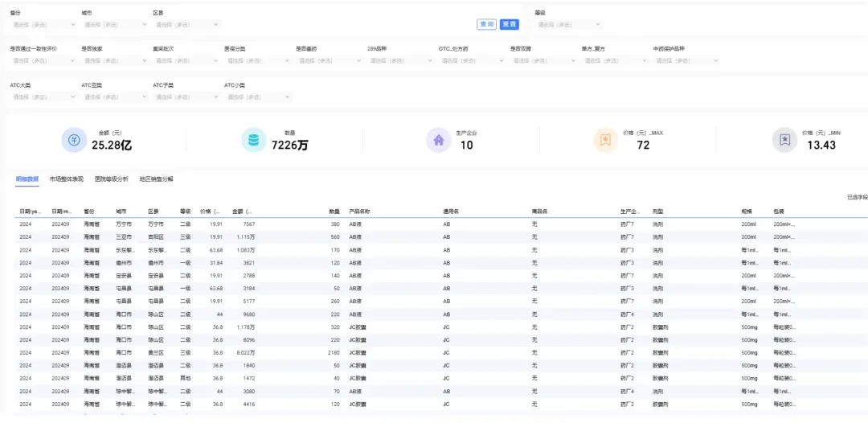Viewport: 868px width, 423px height.
Task: Expand the 是否基药 dropdown
Action: tap(330, 60)
